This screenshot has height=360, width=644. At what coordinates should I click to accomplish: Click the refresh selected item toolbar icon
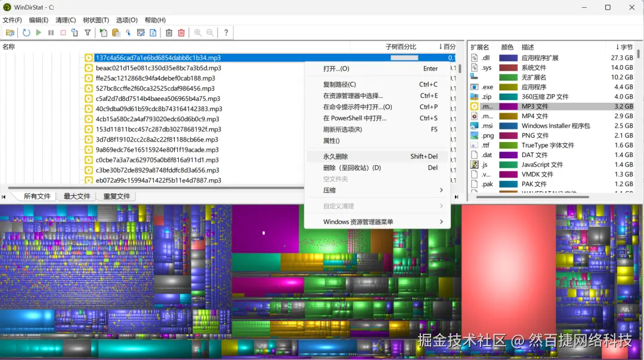tap(75, 32)
